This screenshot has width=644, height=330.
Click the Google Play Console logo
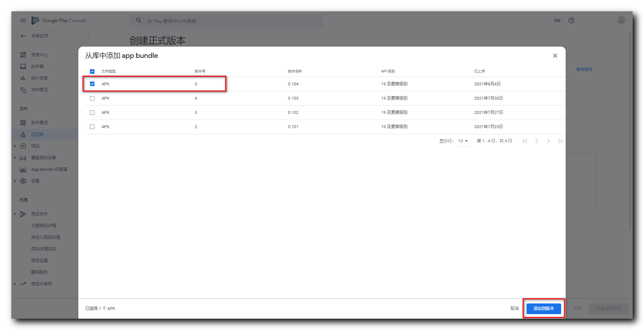(59, 20)
